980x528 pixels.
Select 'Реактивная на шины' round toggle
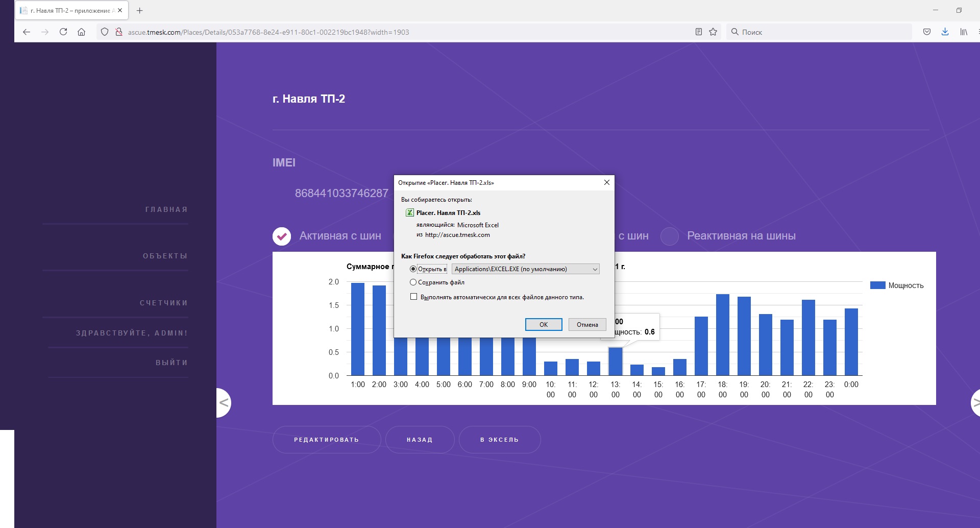pos(669,236)
